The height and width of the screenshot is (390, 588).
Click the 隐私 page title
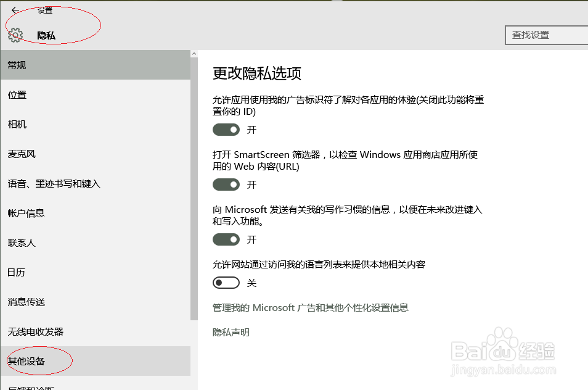(x=46, y=36)
